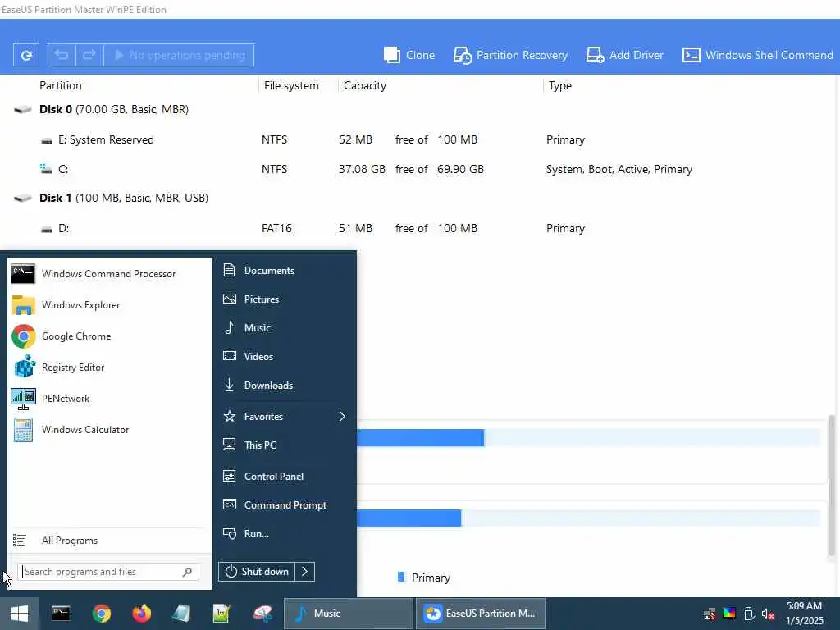840x630 pixels.
Task: Open Windows Explorer from Start menu
Action: [109, 305]
